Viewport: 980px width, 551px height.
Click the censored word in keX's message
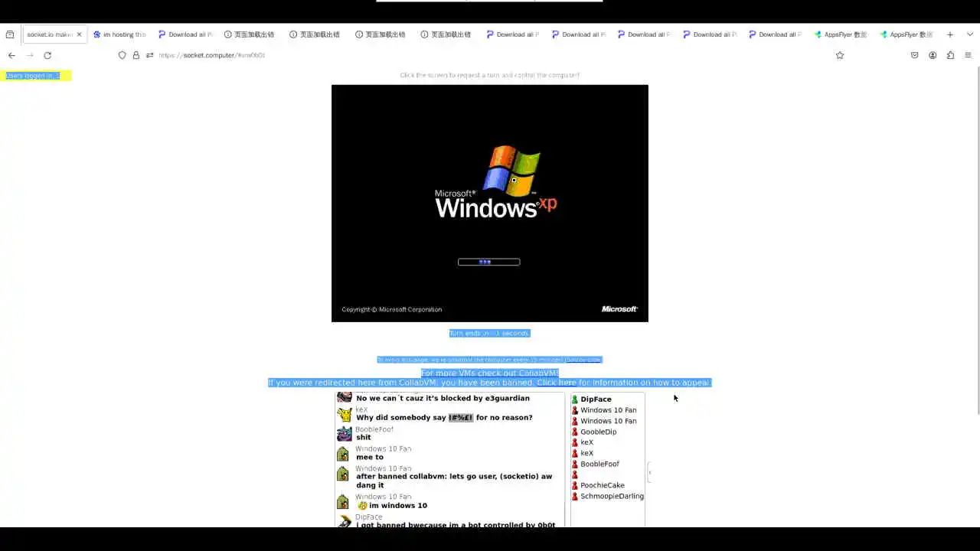[461, 418]
